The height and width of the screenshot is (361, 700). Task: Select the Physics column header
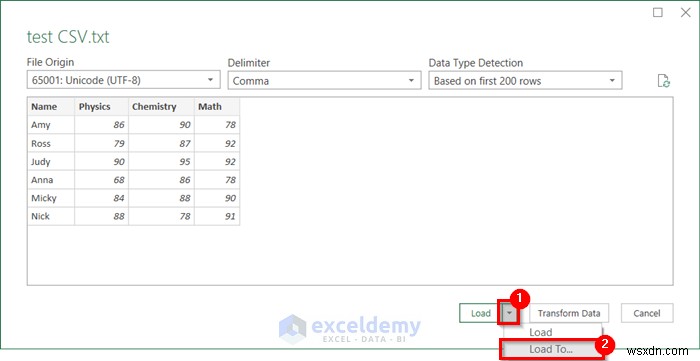(101, 107)
